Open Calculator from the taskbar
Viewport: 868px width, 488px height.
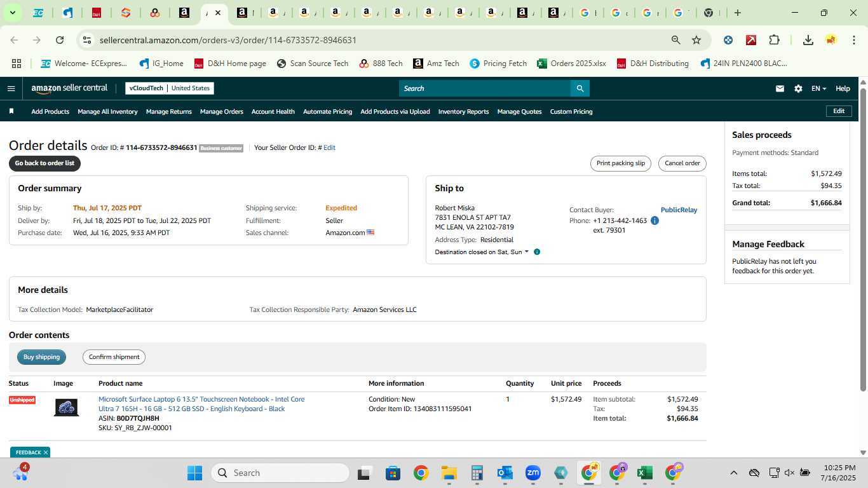click(x=477, y=473)
